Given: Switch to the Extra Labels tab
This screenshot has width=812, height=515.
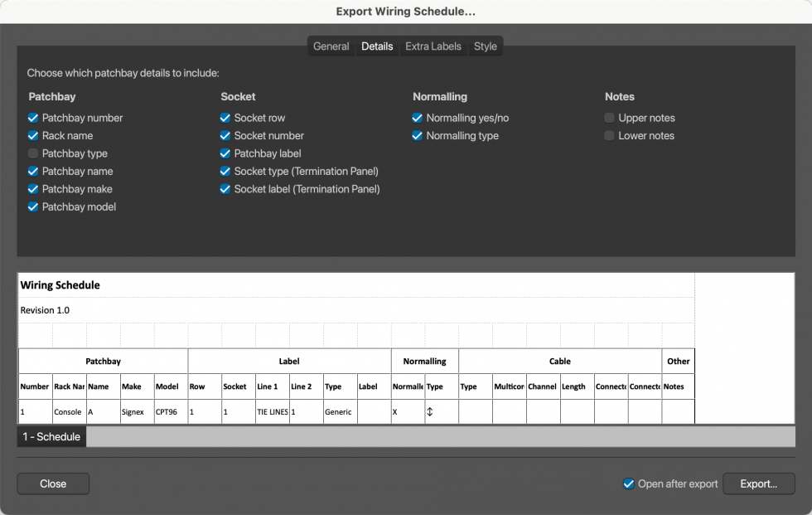Looking at the screenshot, I should click(x=433, y=46).
